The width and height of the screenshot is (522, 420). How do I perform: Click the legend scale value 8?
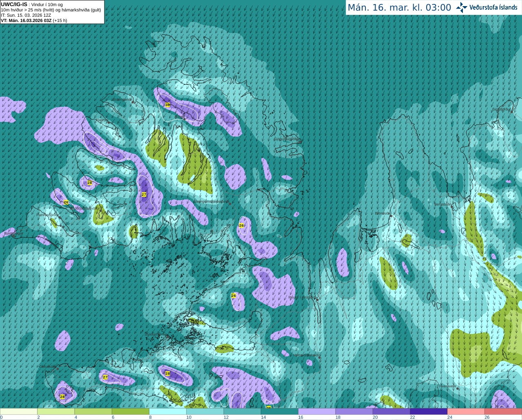tap(150, 418)
